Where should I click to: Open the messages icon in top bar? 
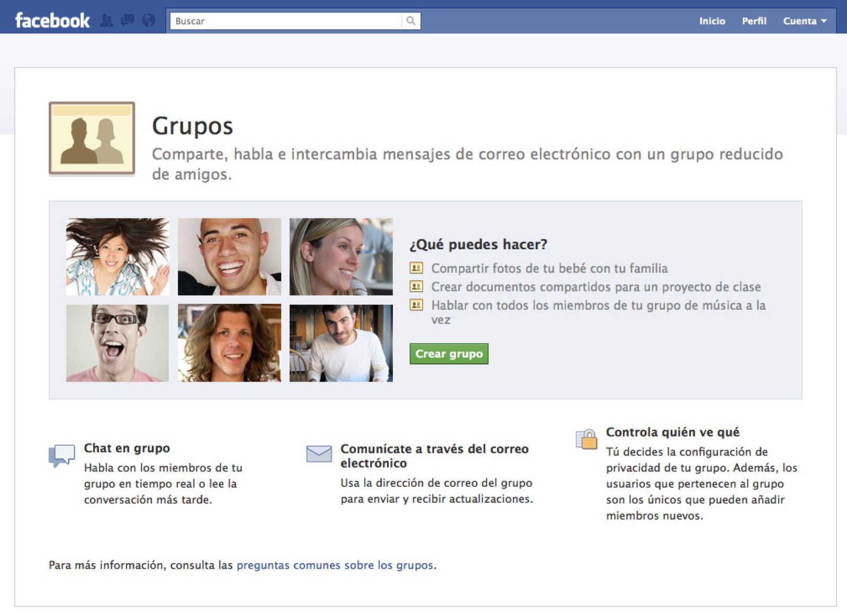tap(127, 20)
